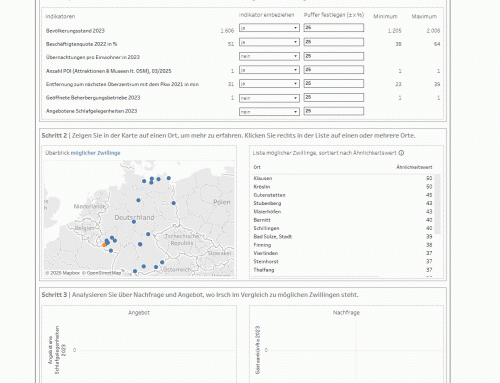Select Steinhorst in the twin list
The width and height of the screenshot is (500, 383).
[x=343, y=262]
